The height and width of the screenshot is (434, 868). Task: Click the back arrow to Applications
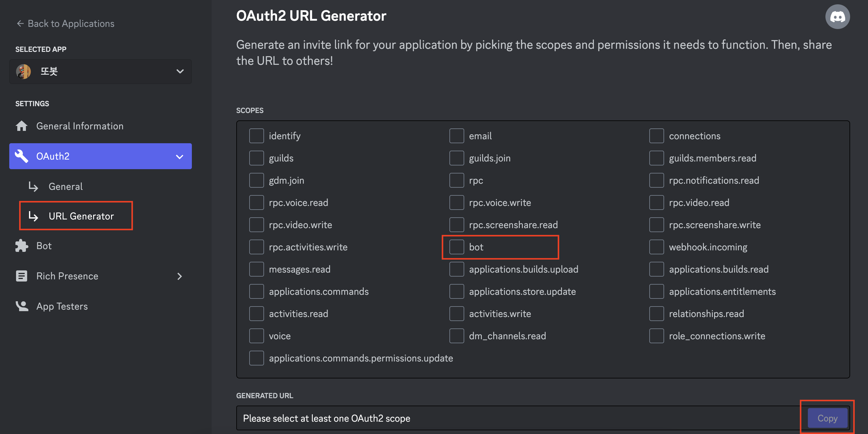click(x=20, y=23)
